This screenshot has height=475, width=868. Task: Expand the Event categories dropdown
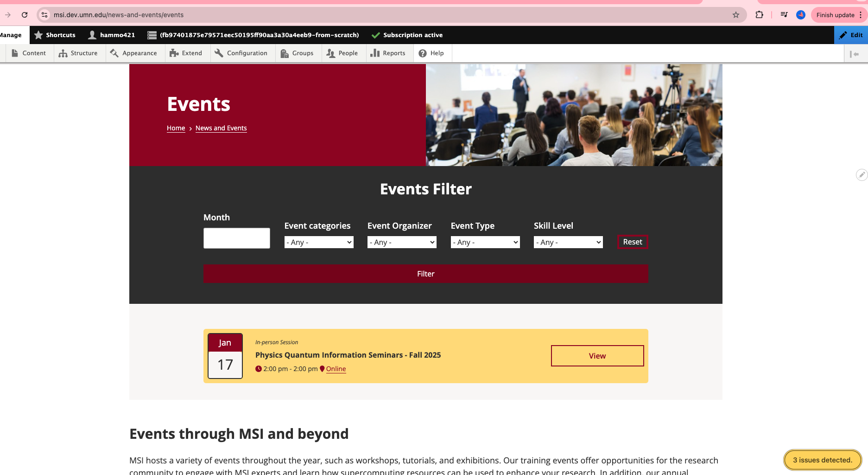319,242
